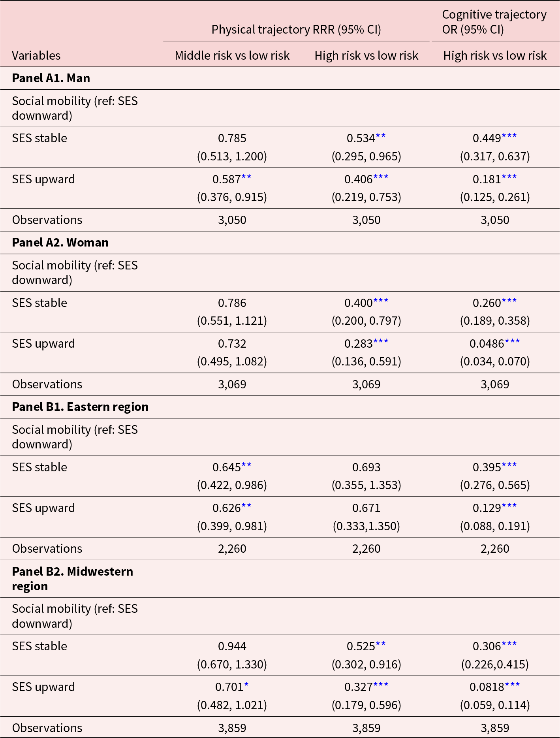Select the Panel A1. Man heading
The width and height of the screenshot is (560, 738).
click(51, 78)
